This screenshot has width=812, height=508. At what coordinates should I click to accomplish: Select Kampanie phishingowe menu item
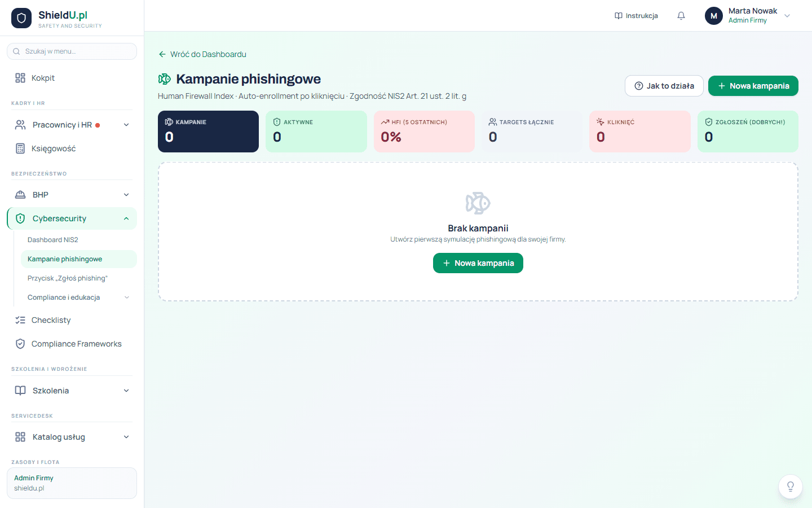point(78,259)
